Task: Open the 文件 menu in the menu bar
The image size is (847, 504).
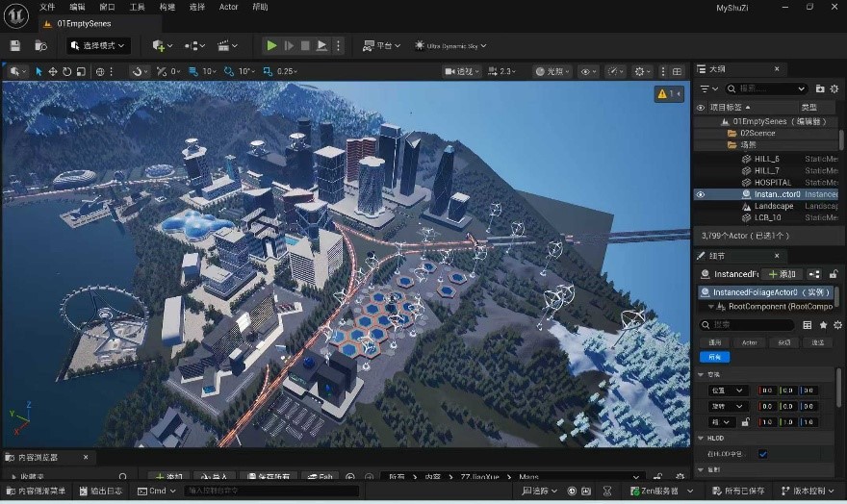Action: tap(47, 7)
